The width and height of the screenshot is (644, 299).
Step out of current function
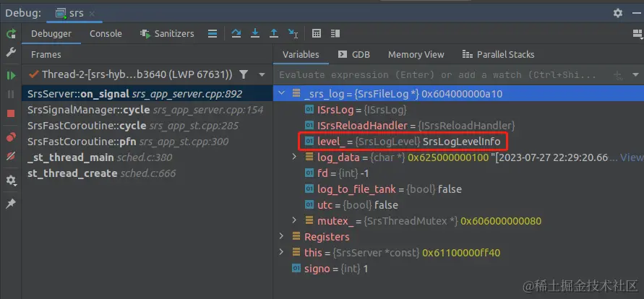point(274,34)
